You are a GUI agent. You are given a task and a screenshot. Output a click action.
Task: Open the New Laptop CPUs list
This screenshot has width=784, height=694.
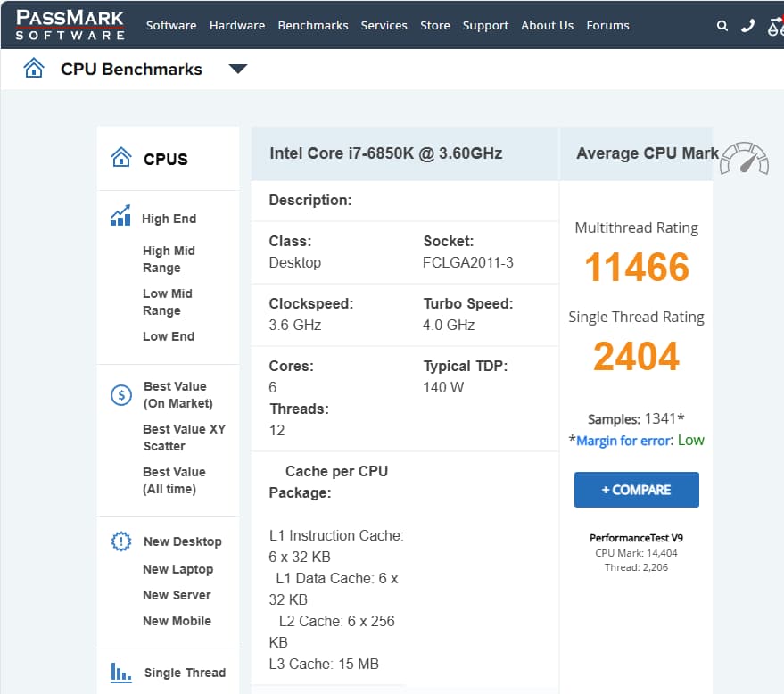coord(178,569)
